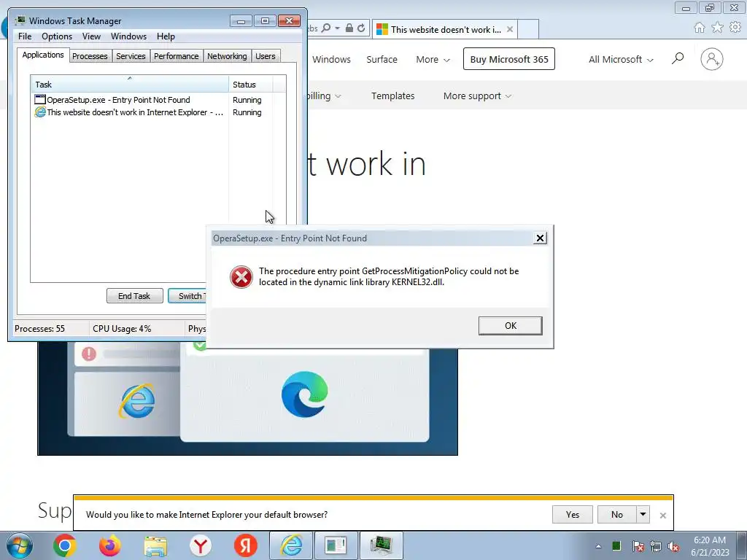
Task: Open IE Favorites star icon
Action: [718, 28]
